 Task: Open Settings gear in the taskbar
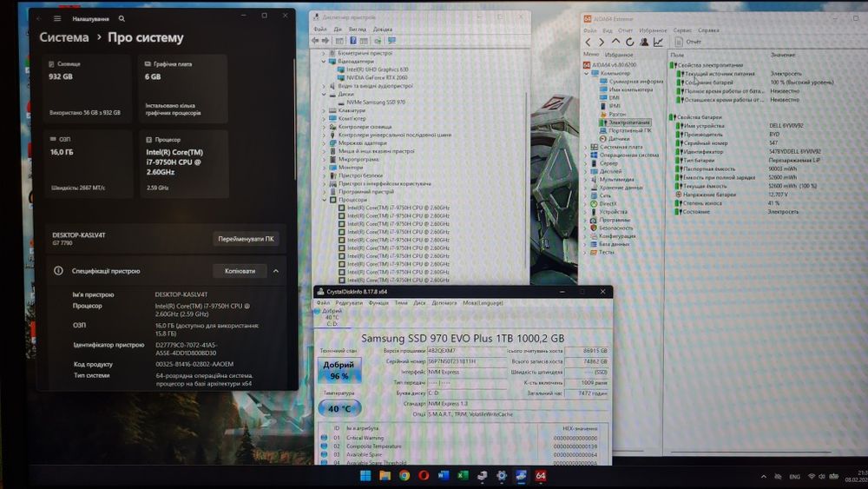point(502,475)
